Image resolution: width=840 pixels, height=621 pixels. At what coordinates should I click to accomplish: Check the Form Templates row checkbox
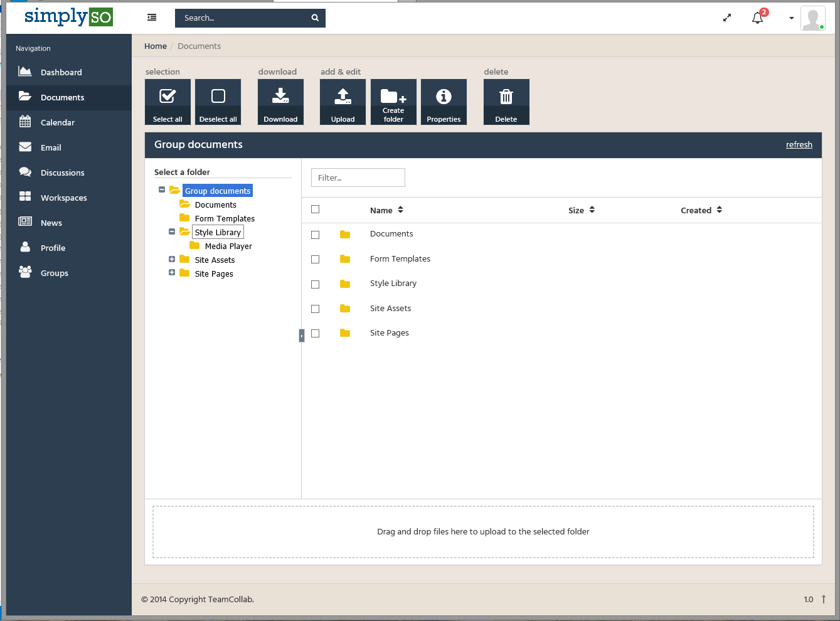point(316,259)
